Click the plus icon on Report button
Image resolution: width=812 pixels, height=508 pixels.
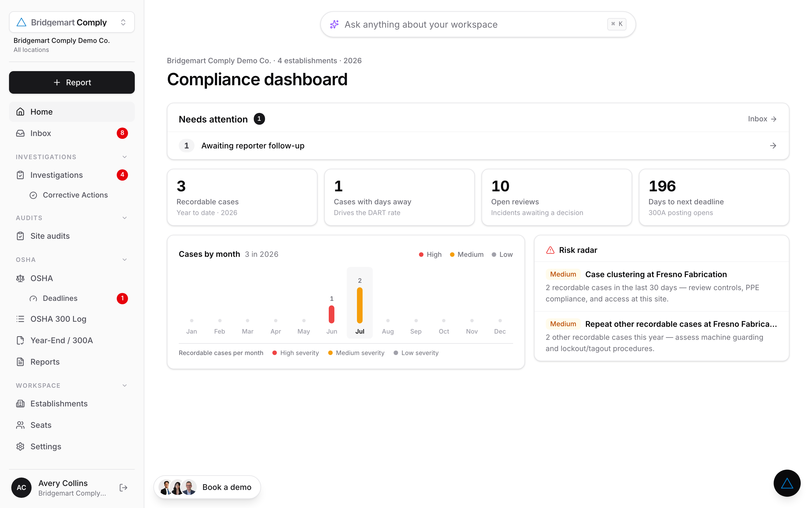[57, 82]
